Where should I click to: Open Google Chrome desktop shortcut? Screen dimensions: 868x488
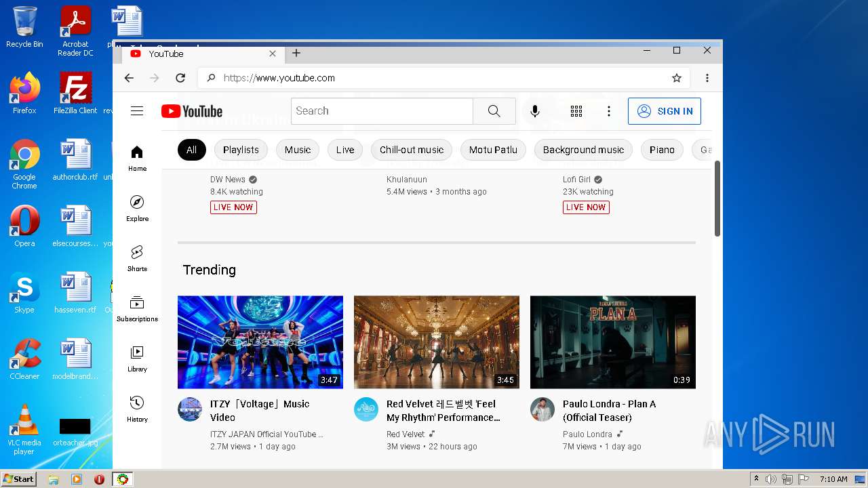tap(24, 164)
